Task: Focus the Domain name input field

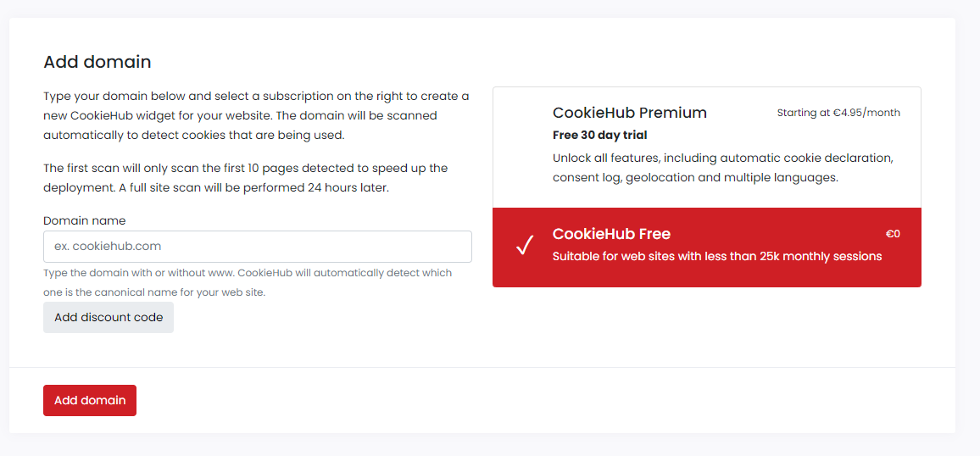Action: tap(258, 247)
